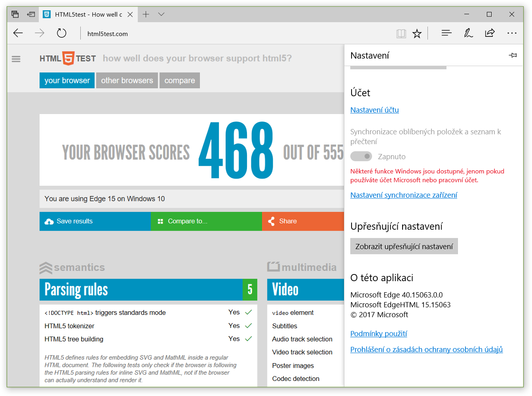Close the HTML5test tab

(130, 14)
